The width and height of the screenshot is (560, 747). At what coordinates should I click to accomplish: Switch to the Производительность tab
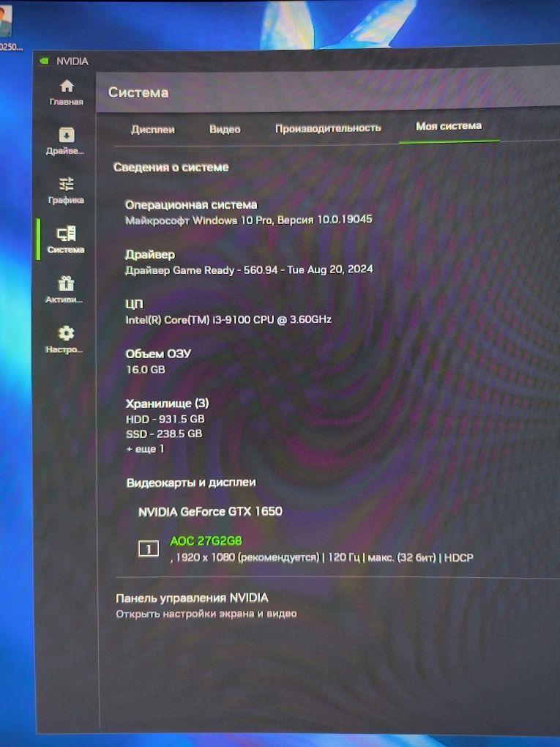tap(328, 127)
